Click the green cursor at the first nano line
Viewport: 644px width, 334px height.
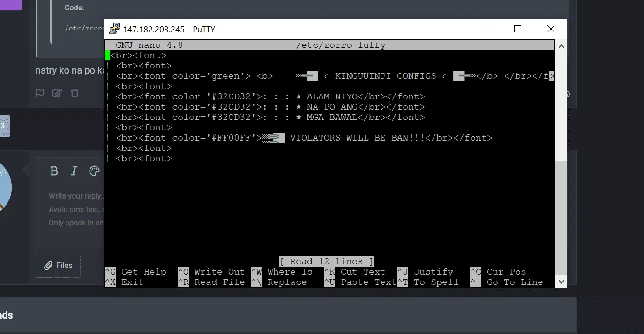(107, 55)
